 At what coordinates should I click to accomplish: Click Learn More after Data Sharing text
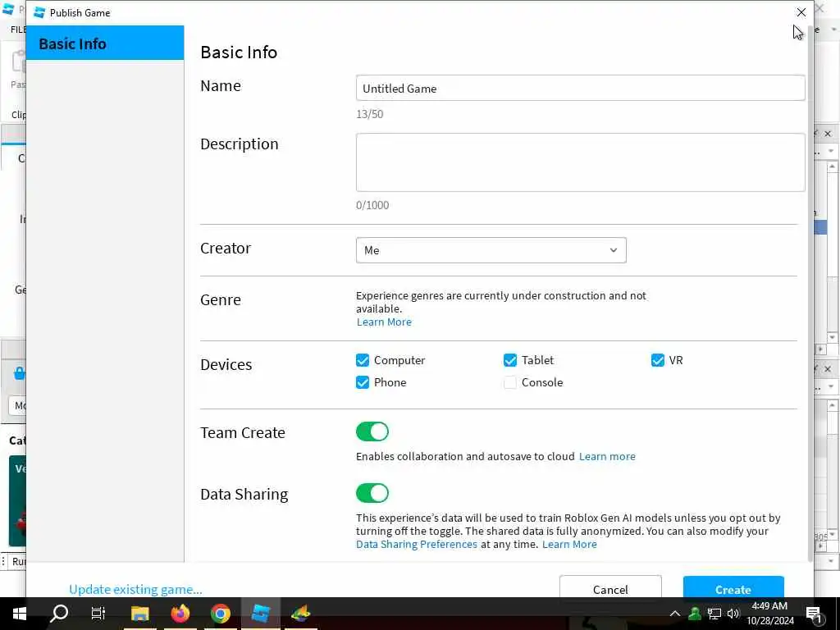(569, 545)
